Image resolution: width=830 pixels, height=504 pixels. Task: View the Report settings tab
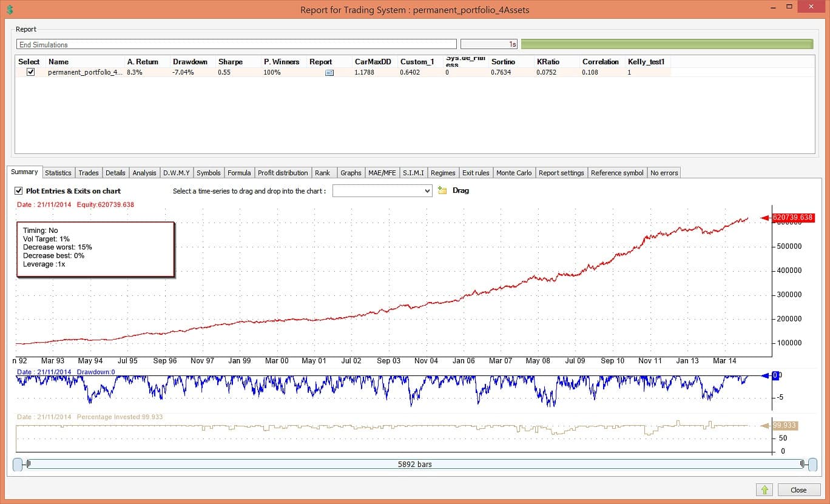(561, 173)
